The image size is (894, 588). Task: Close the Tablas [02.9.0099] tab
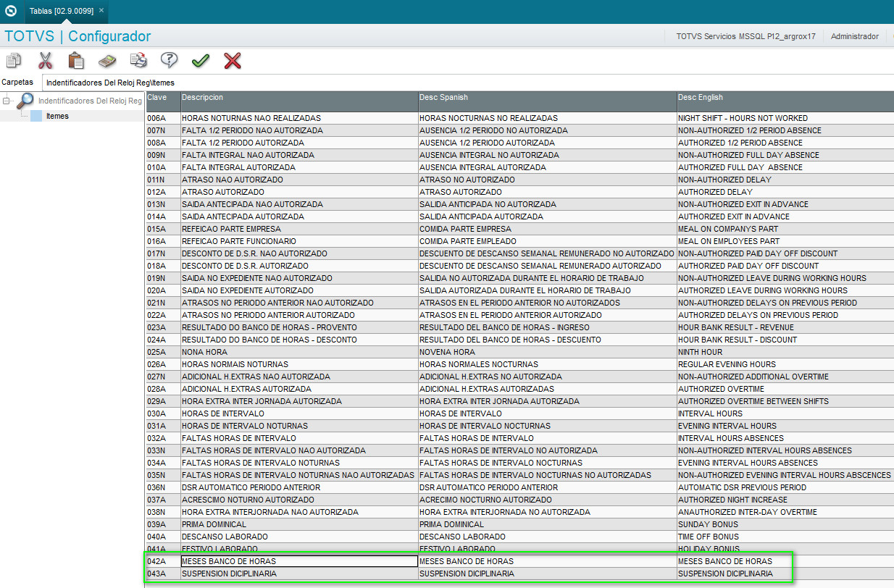(x=101, y=11)
